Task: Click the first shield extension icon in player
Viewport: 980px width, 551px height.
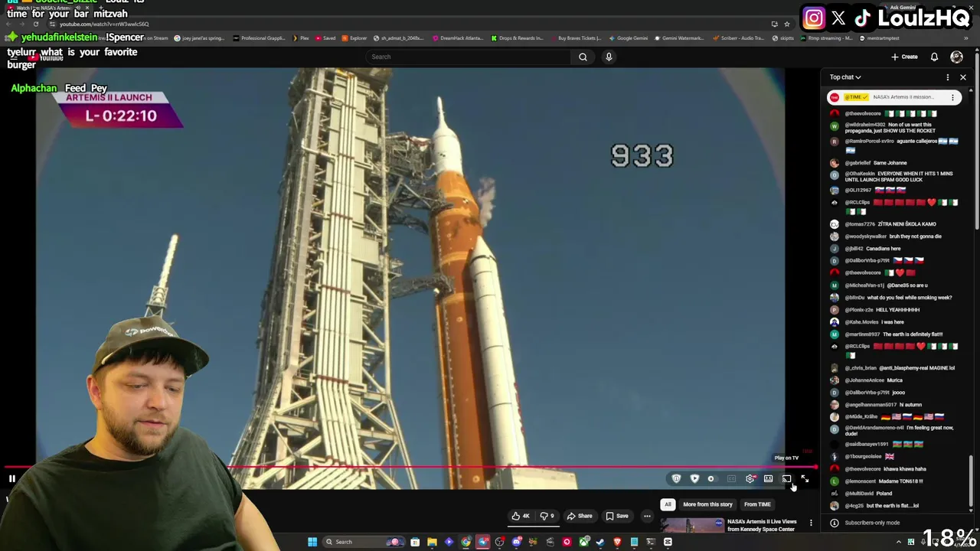Action: (676, 479)
